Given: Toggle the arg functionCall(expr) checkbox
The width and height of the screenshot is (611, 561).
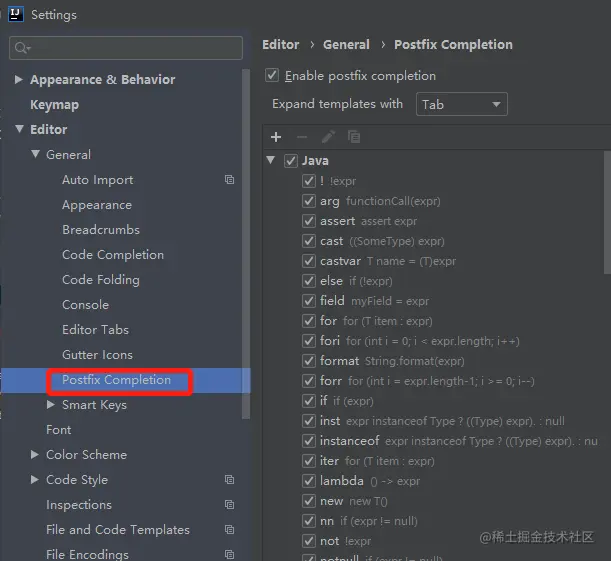Looking at the screenshot, I should click(309, 201).
